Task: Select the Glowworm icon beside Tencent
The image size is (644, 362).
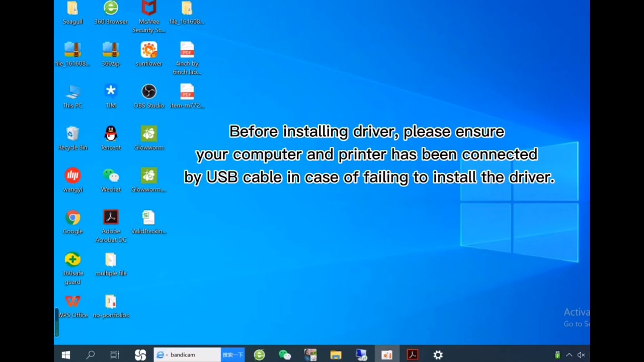Action: pos(149,138)
